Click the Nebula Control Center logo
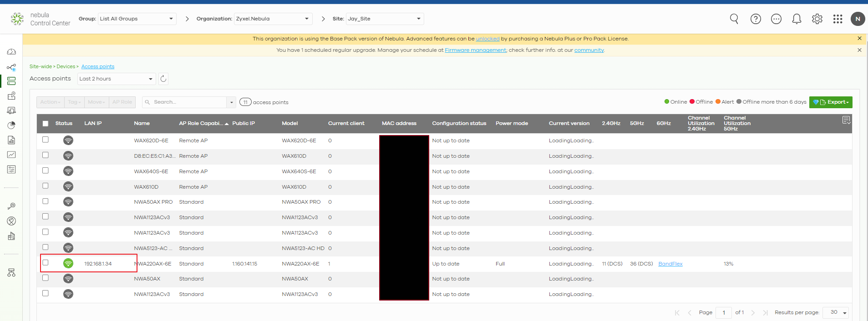This screenshot has width=868, height=321. click(41, 19)
